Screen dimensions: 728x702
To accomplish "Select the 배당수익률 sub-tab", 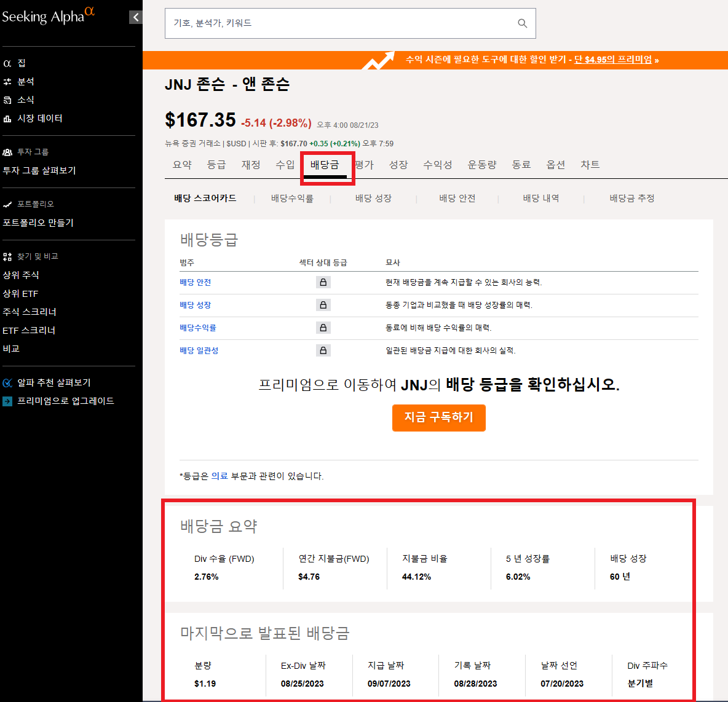I will (293, 198).
